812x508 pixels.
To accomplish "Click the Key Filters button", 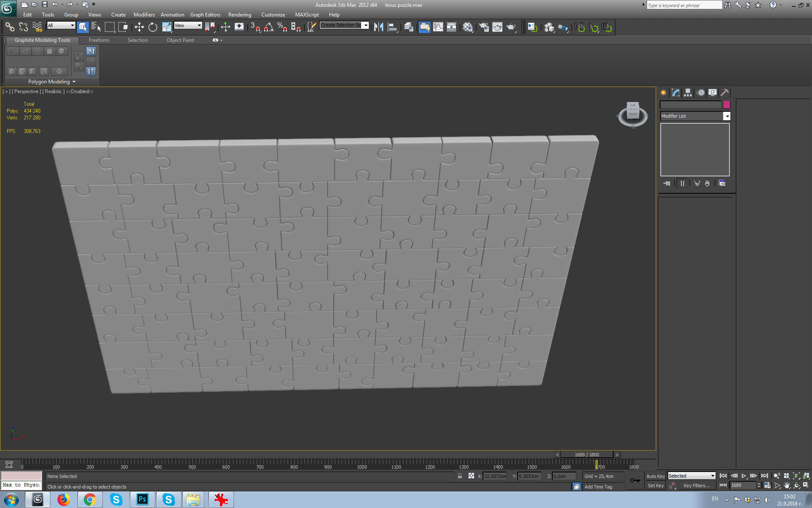I will click(696, 486).
